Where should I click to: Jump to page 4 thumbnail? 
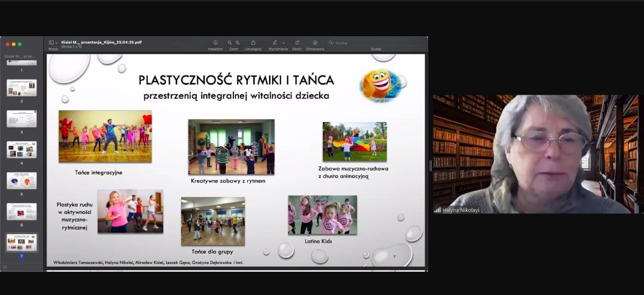click(22, 150)
